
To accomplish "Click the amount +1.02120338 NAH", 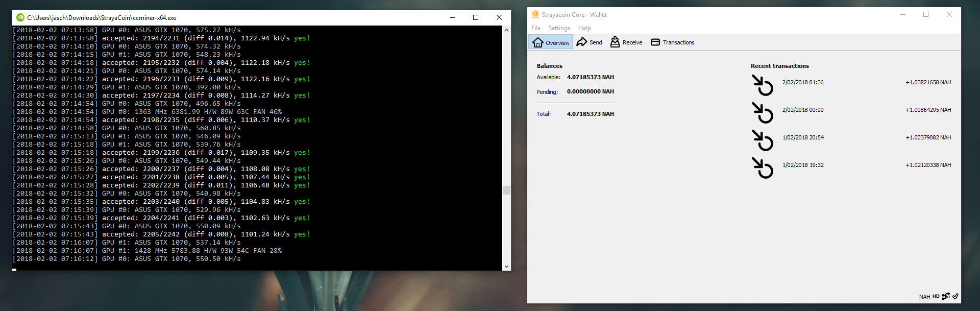I will 928,165.
